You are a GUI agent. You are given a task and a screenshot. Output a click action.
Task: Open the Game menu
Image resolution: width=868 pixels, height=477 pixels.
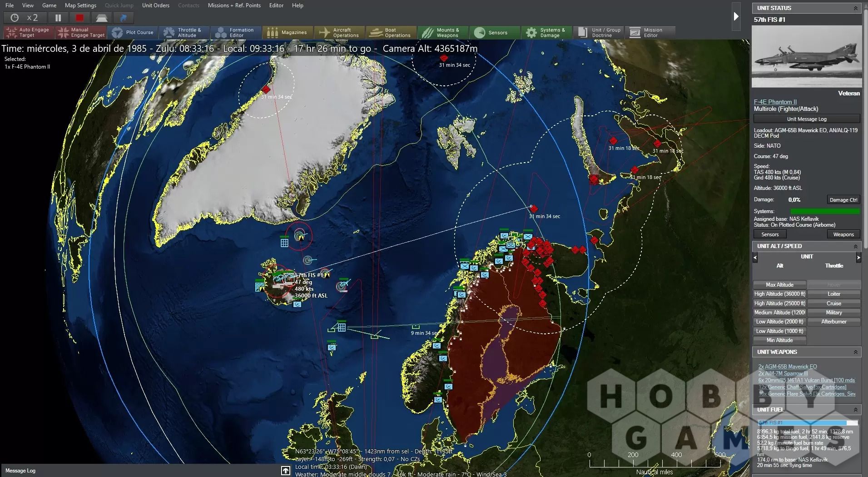pos(49,5)
